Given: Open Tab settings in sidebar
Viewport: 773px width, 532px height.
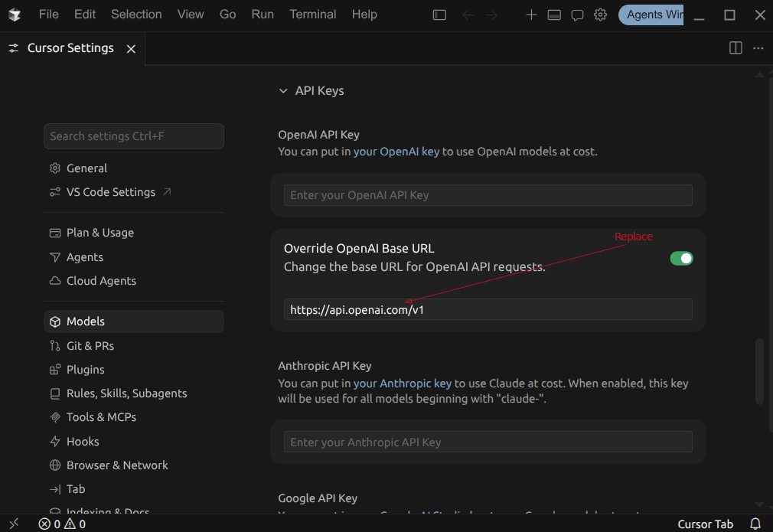Looking at the screenshot, I should [x=134, y=489].
